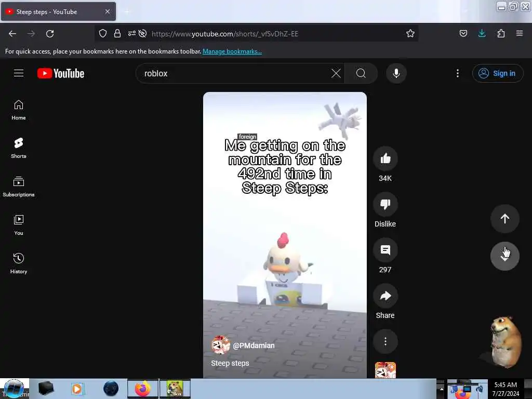The image size is (532, 399).
Task: Show site security padlock info
Action: coord(117,34)
